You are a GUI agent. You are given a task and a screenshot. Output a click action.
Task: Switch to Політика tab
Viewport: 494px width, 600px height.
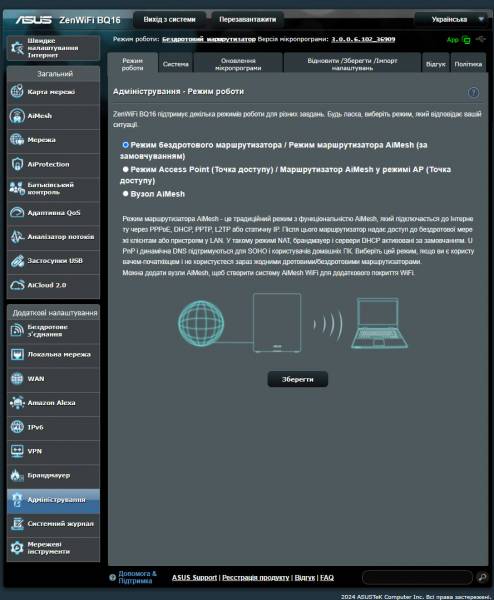(x=468, y=64)
